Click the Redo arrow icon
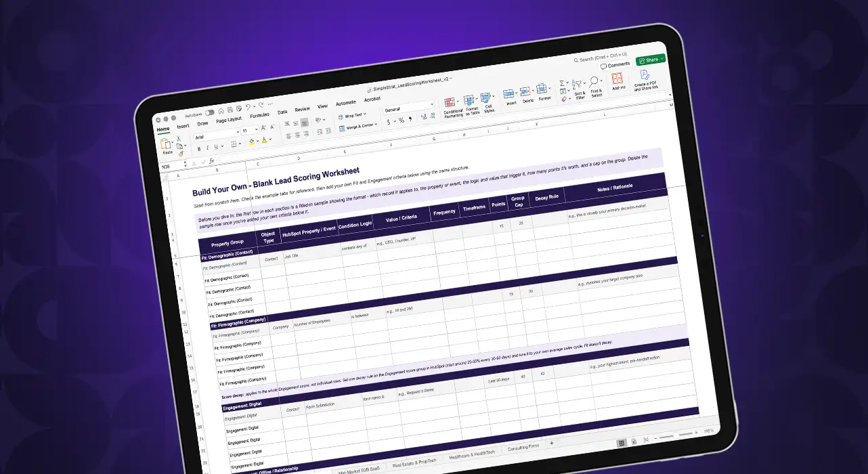The height and width of the screenshot is (474, 868). [x=261, y=105]
